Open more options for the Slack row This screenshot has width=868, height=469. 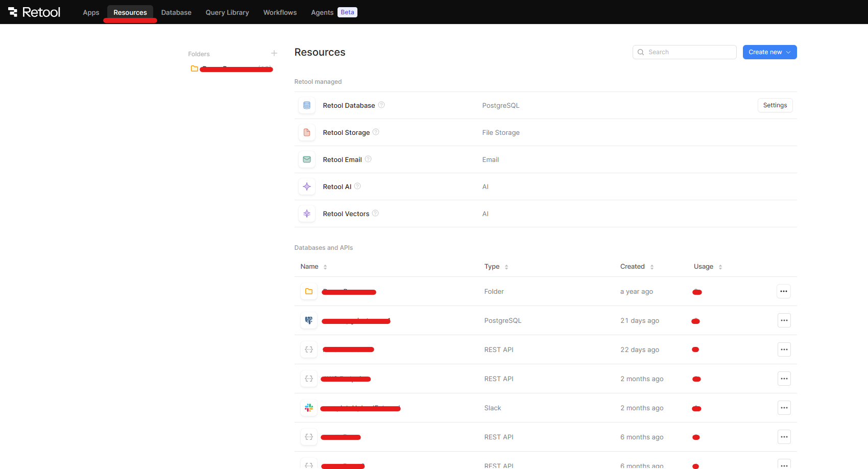(x=784, y=408)
